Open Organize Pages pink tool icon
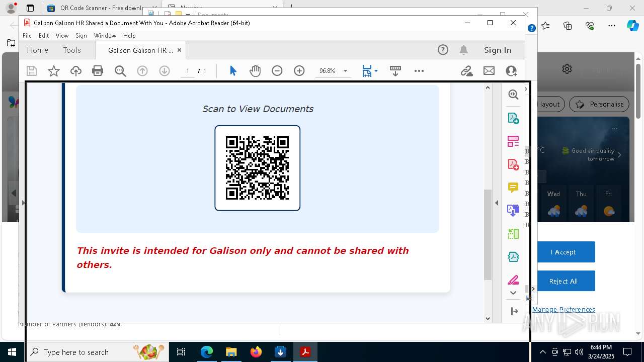644x362 pixels. pyautogui.click(x=513, y=142)
